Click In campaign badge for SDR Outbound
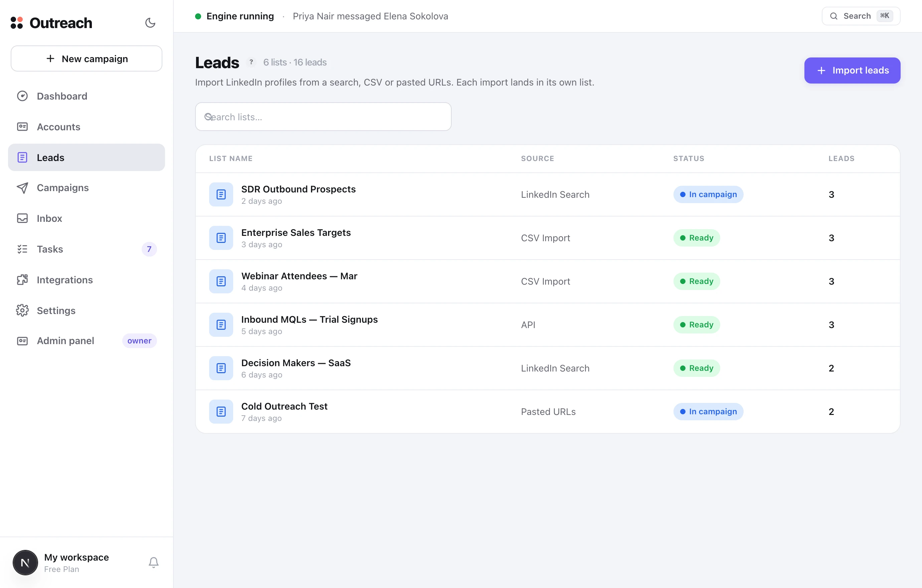The height and width of the screenshot is (588, 922). [x=708, y=194]
